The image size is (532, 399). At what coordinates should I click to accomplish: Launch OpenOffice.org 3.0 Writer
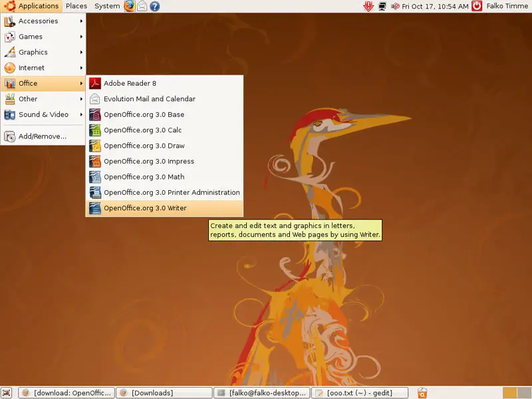(x=164, y=208)
